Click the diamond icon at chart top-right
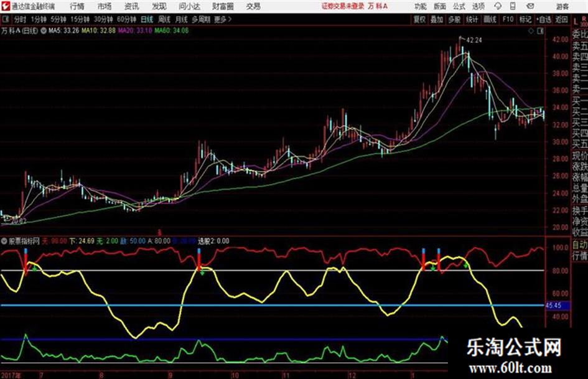 tap(531, 30)
